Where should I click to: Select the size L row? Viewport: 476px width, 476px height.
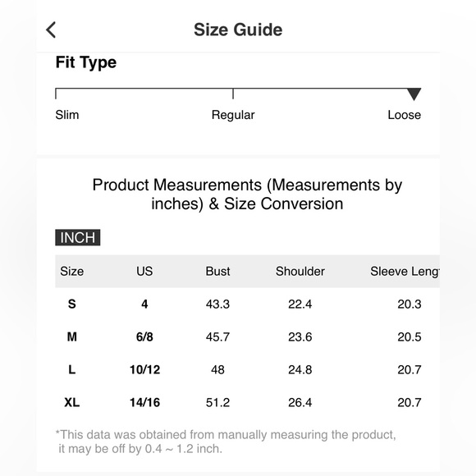pos(247,369)
